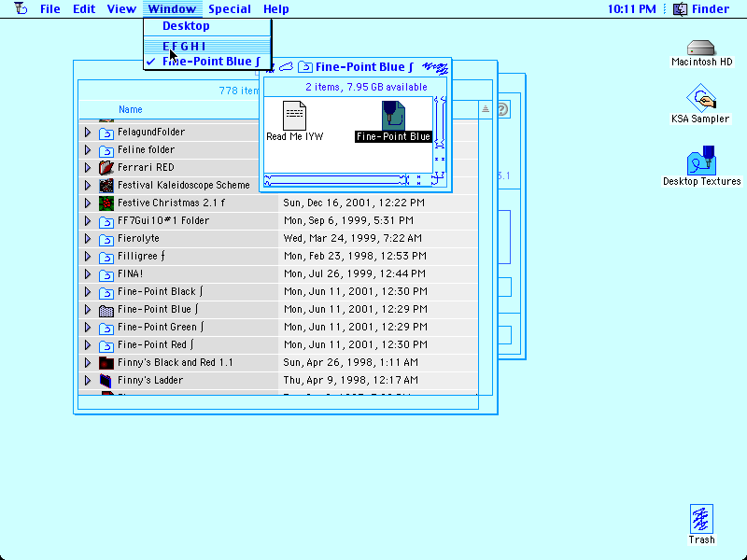Choose Desktop from the Window menu
Viewport: 747px width, 560px height.
(207, 26)
